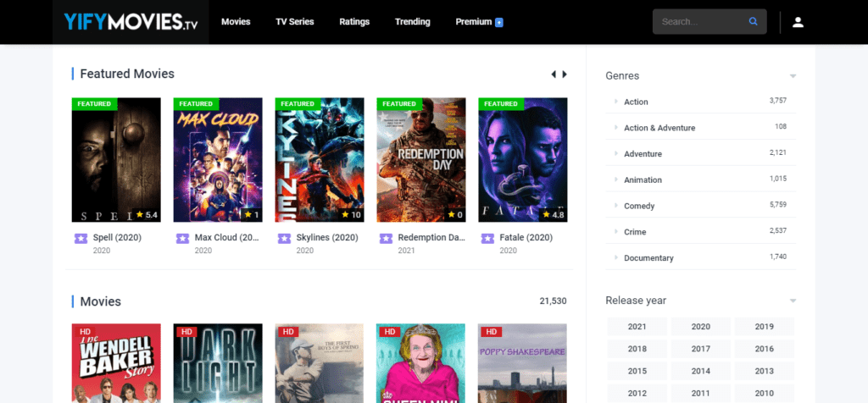Select the Action genre link

[636, 102]
